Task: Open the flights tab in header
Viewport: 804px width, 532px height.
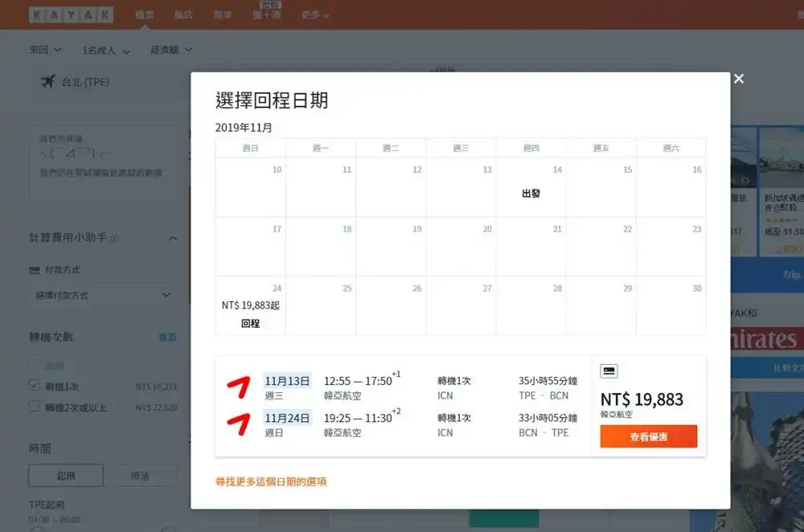Action: (x=145, y=14)
